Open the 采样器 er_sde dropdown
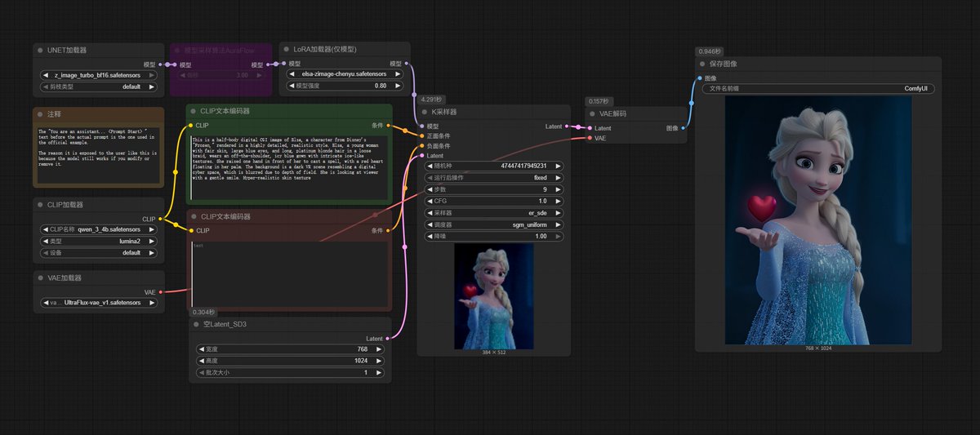The height and width of the screenshot is (435, 980). [x=493, y=212]
